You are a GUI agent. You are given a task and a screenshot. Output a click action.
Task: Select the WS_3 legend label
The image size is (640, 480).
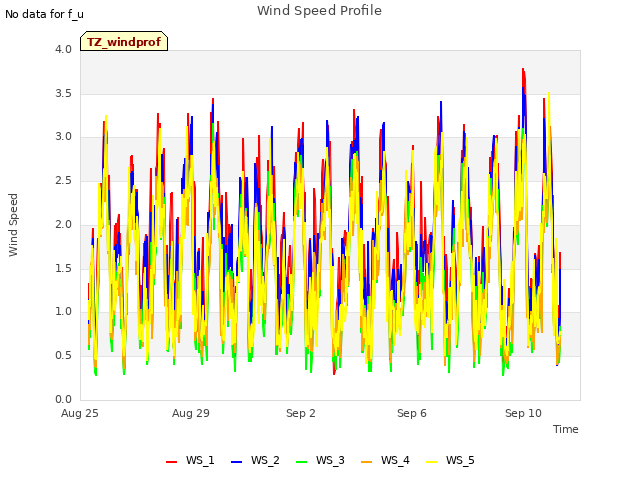330,460
